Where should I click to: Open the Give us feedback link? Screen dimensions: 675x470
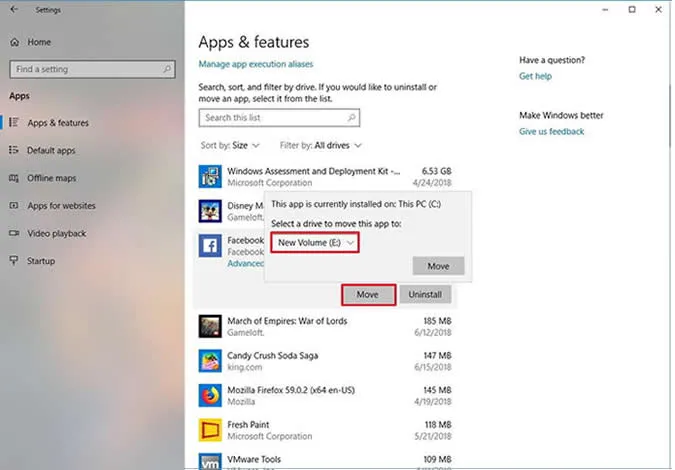pos(551,132)
